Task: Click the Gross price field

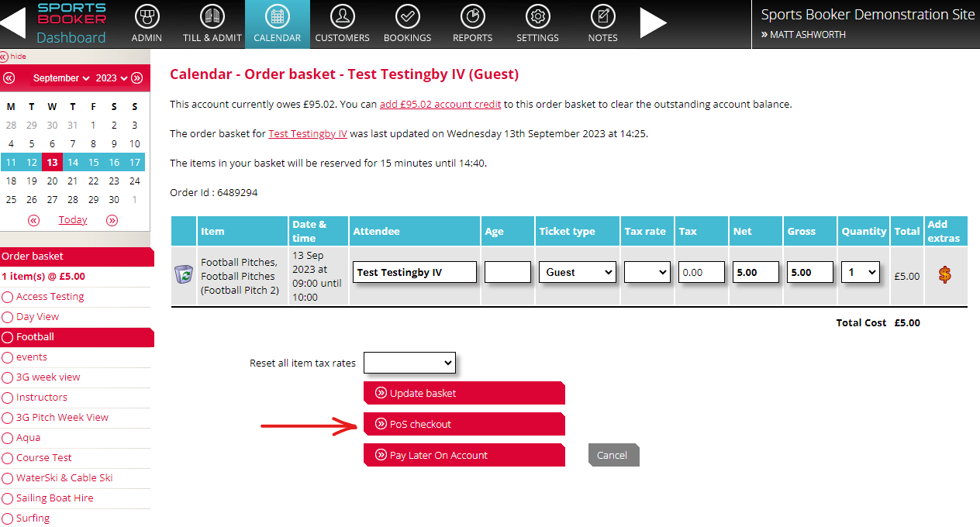Action: click(x=809, y=272)
